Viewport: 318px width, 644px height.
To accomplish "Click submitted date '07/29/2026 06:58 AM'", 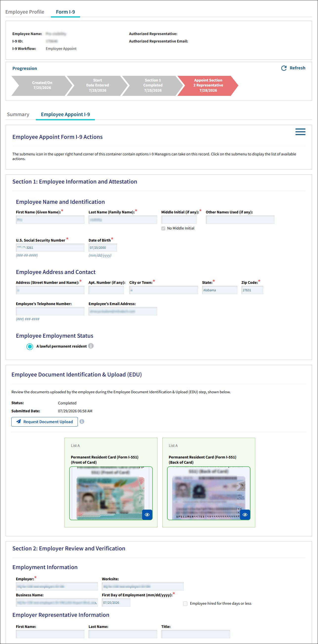I will coord(75,411).
